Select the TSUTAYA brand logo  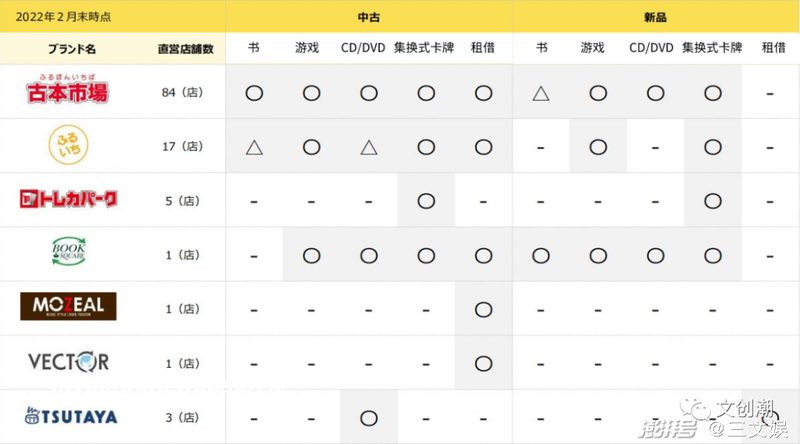pyautogui.click(x=68, y=415)
